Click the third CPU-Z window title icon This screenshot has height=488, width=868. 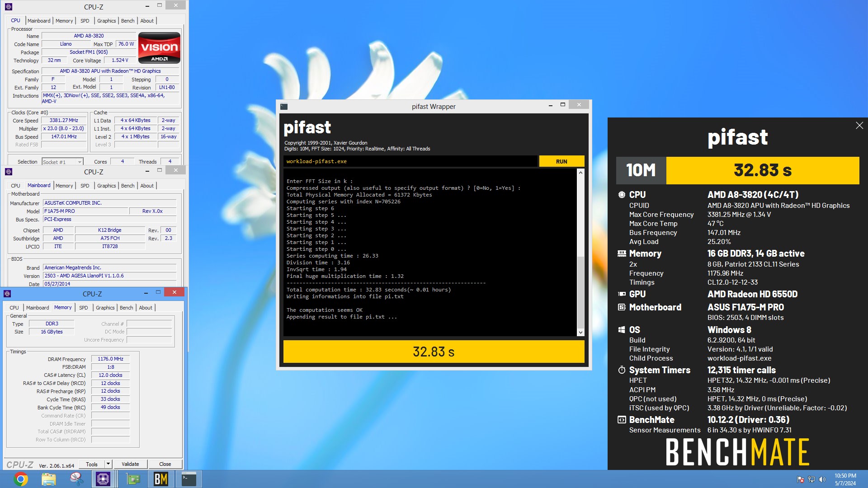(x=7, y=294)
